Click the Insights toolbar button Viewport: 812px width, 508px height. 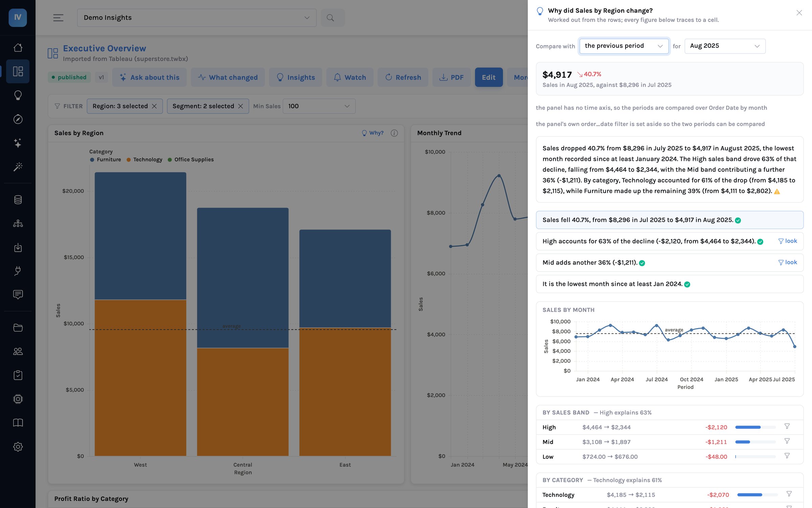click(x=295, y=77)
